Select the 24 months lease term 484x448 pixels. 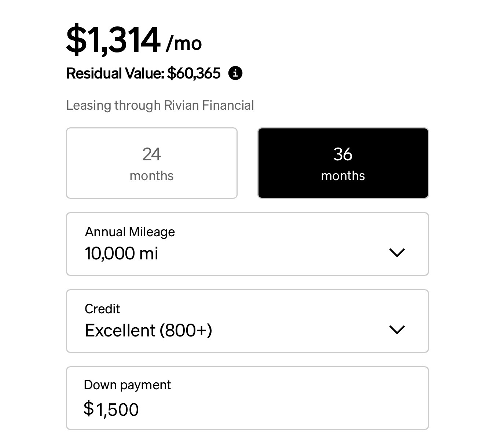coord(152,163)
